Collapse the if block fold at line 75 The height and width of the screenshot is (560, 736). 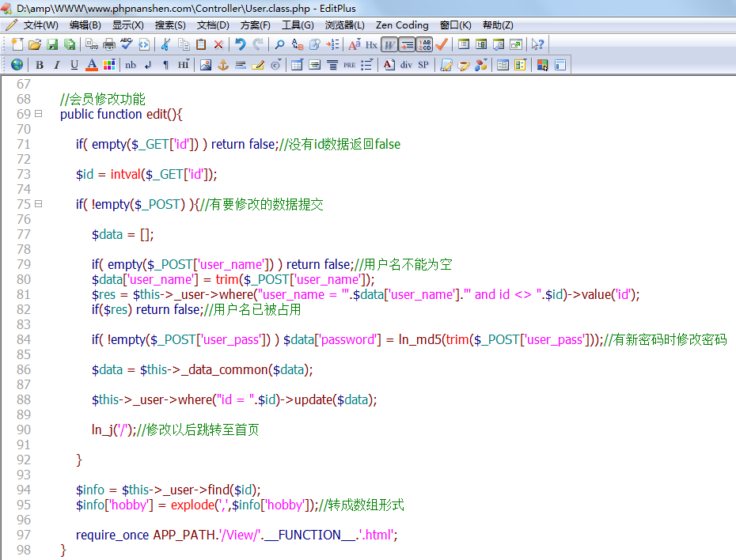39,203
